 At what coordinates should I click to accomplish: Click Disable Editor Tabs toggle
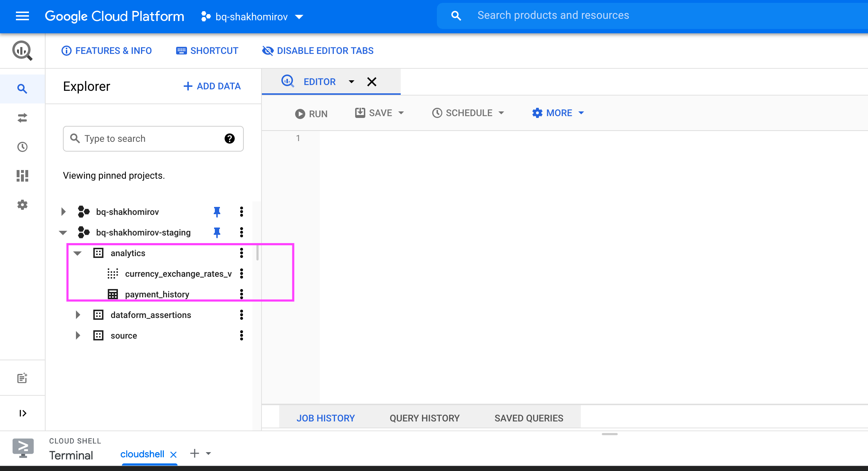point(318,51)
